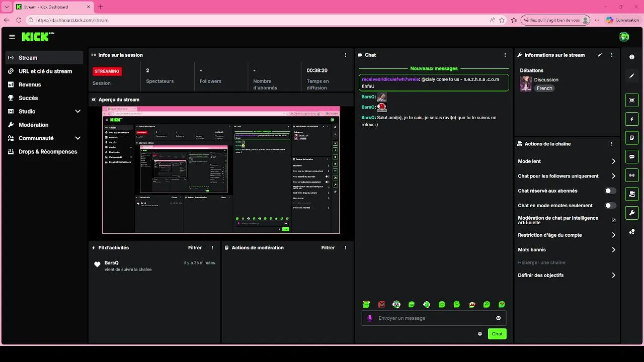This screenshot has height=362, width=644.
Task: Click the STREAMING status badge
Action: 107,71
